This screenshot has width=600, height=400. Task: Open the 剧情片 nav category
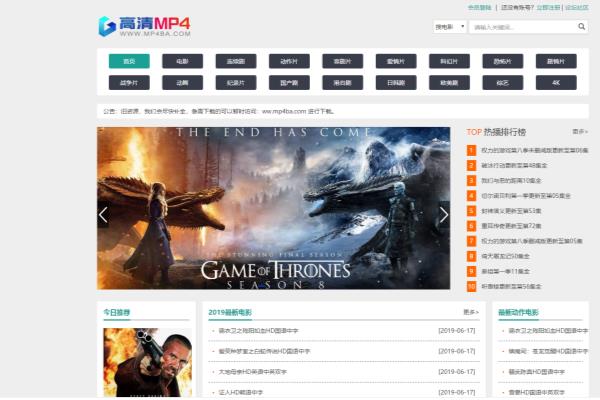point(556,61)
